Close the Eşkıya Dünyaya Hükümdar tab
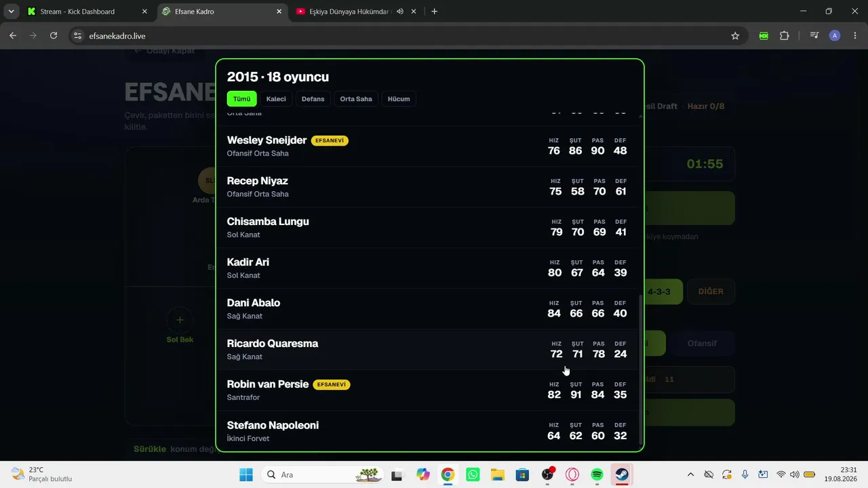868x488 pixels. coord(414,12)
